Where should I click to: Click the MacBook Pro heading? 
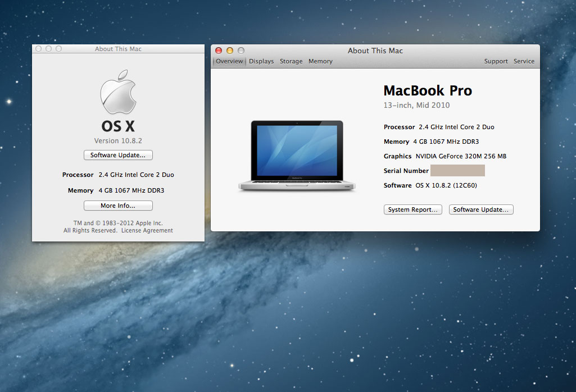coord(428,90)
